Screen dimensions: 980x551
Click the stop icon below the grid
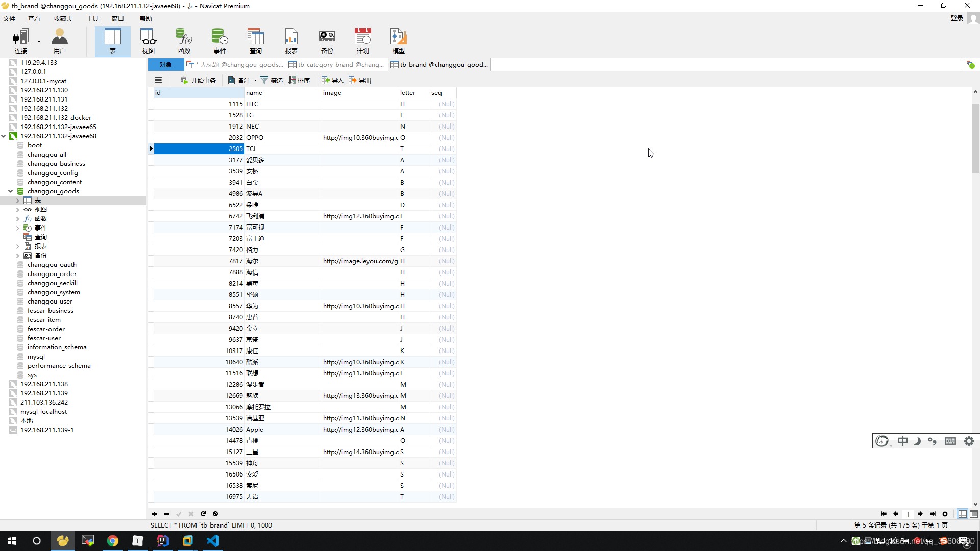215,514
